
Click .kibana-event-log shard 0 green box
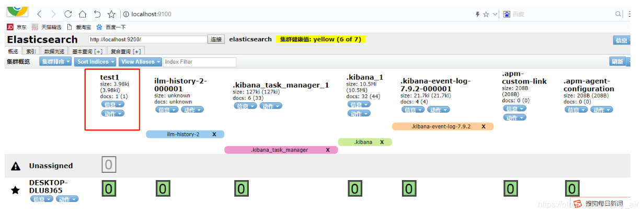[409, 188]
